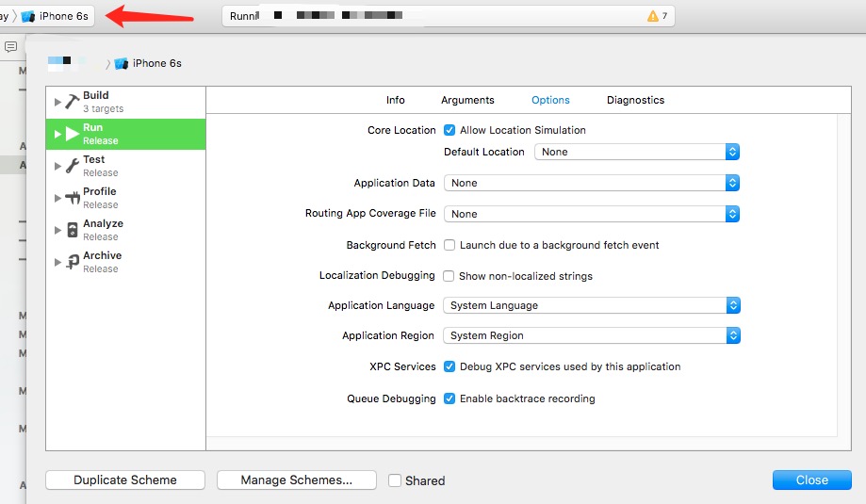Viewport: 866px width, 504px height.
Task: Enable Launch due to background fetch event
Action: click(449, 245)
